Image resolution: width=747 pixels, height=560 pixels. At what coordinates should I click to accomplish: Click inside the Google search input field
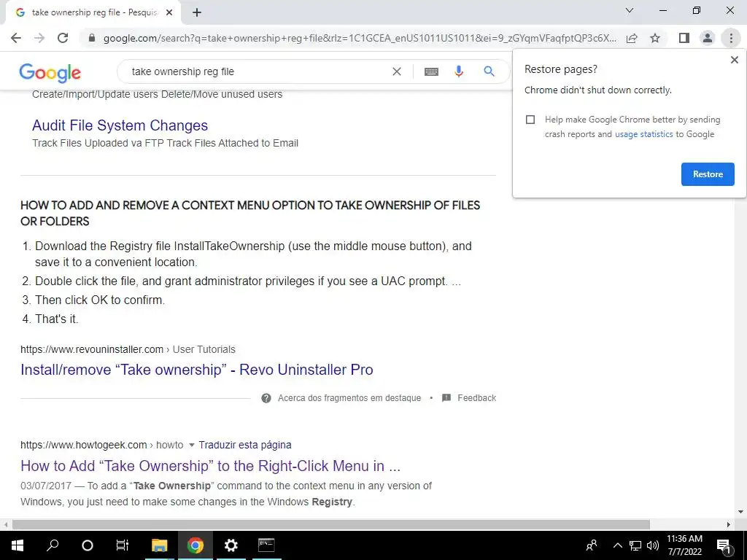pos(258,71)
